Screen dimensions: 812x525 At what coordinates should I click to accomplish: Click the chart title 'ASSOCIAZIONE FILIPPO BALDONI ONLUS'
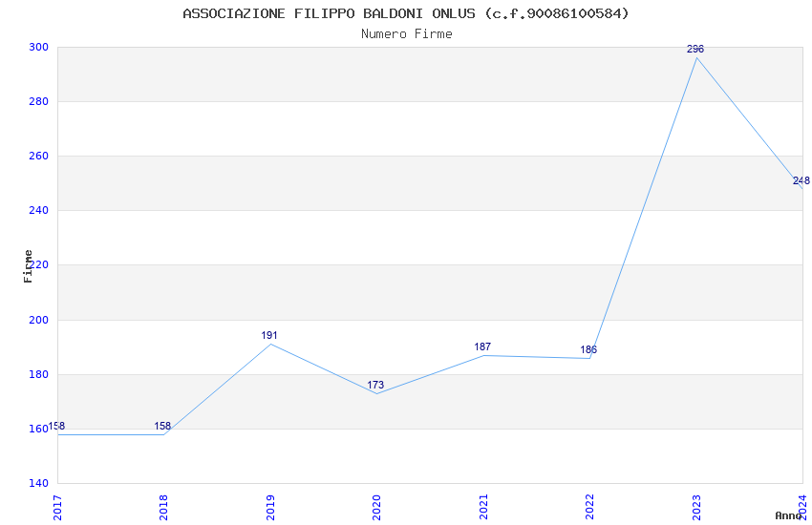coord(329,13)
